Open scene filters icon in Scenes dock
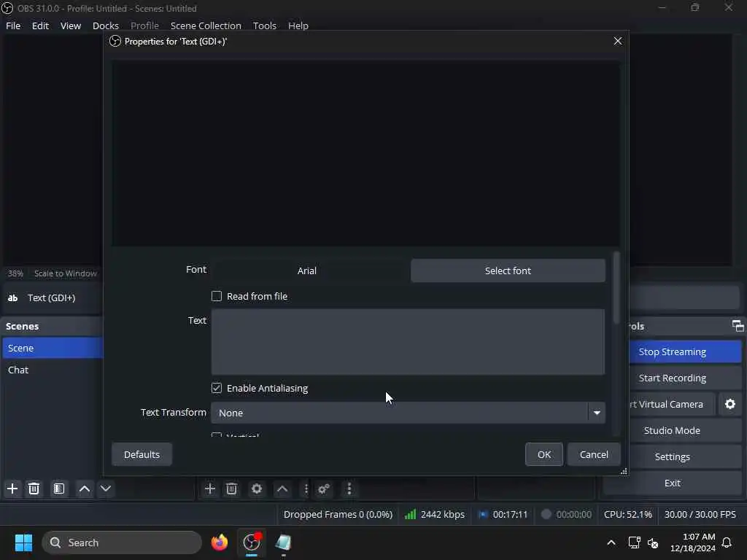 (x=59, y=489)
